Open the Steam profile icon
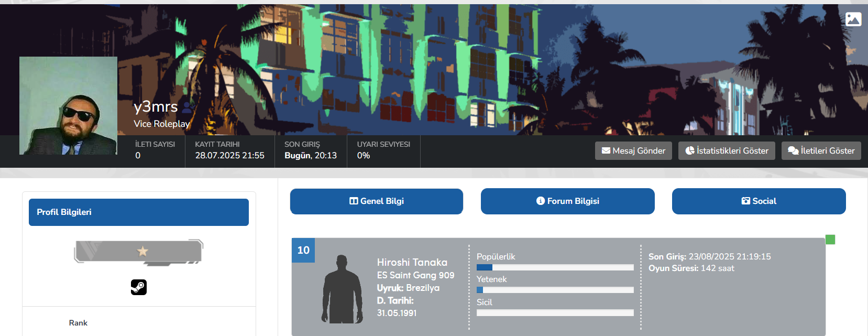 pos(139,287)
